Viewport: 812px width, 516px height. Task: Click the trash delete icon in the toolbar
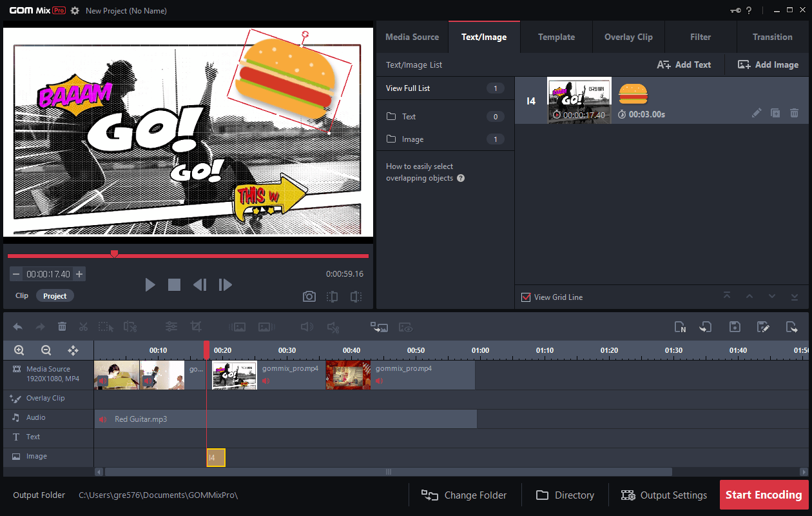pos(62,327)
